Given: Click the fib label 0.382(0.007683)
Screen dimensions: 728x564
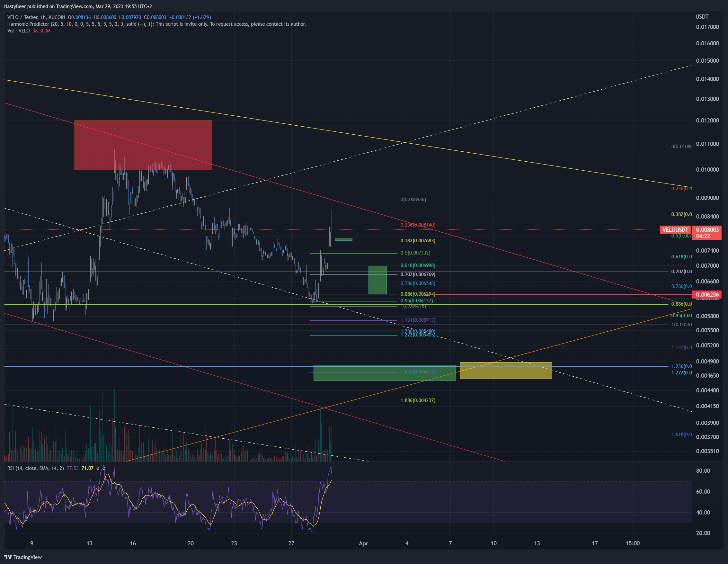Looking at the screenshot, I should coord(418,240).
